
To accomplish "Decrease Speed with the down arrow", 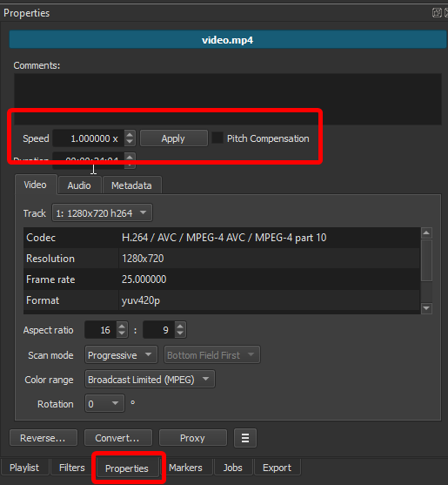I will pos(130,142).
